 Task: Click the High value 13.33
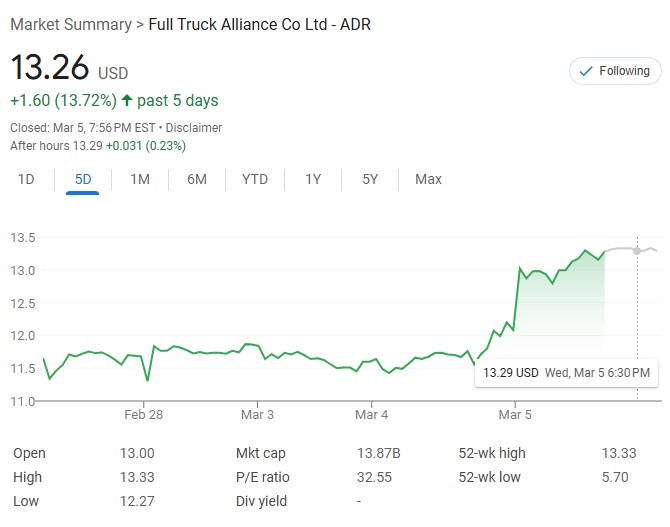(137, 477)
